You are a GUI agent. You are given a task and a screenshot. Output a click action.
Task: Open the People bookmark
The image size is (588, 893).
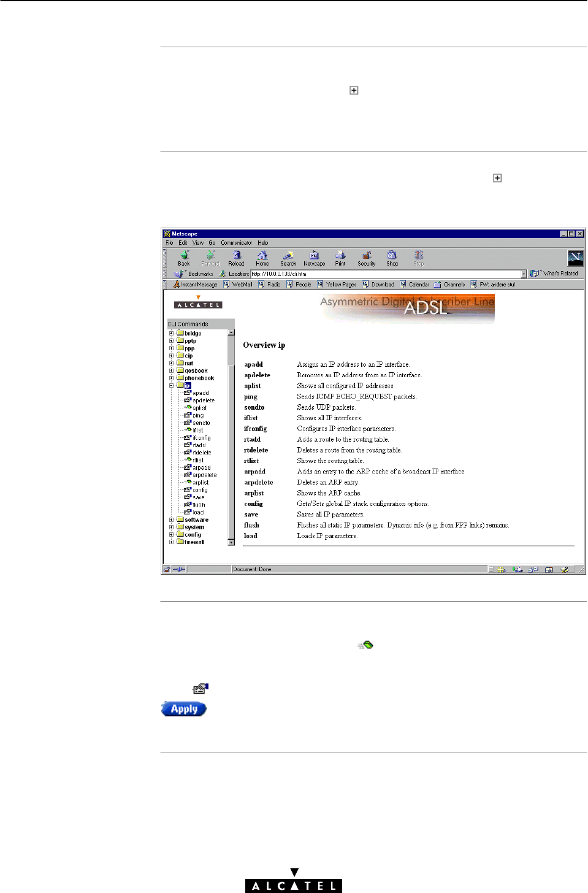[299, 285]
